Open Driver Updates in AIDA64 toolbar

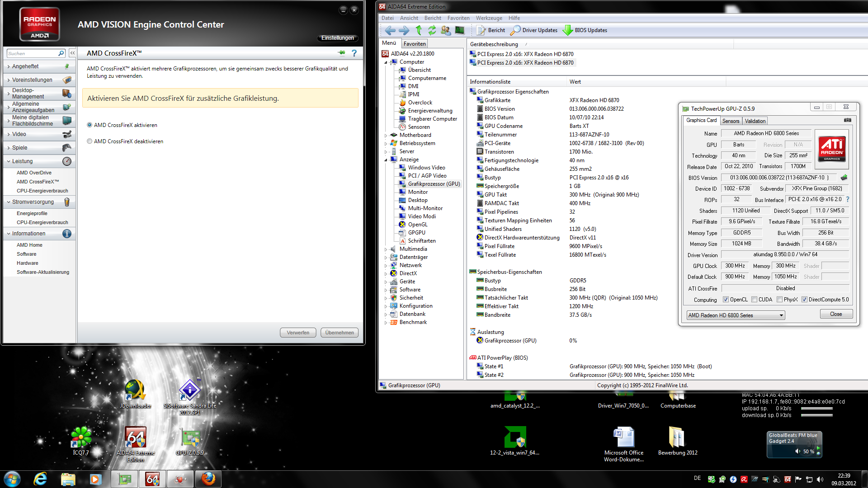coord(534,30)
